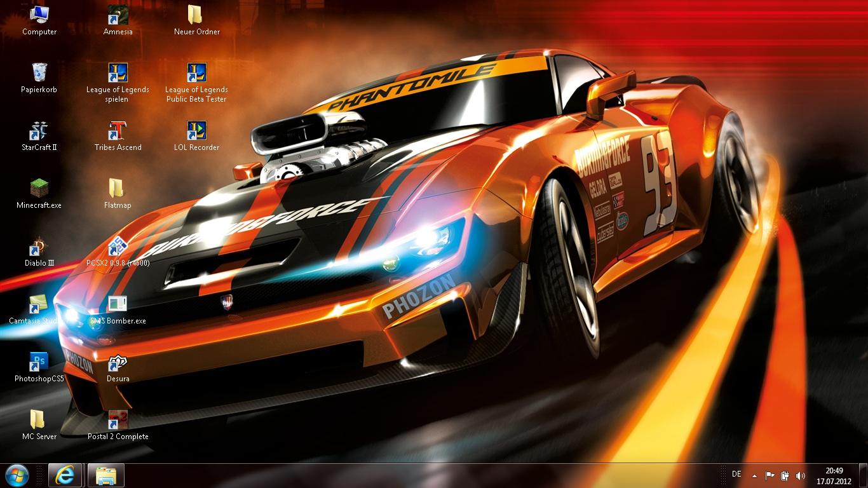This screenshot has width=868, height=488.
Task: Click the taskbar clock showing 20:49
Action: [834, 475]
